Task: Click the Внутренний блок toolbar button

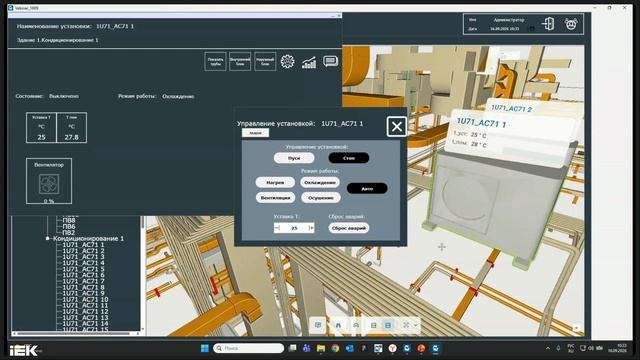Action: pyautogui.click(x=240, y=62)
